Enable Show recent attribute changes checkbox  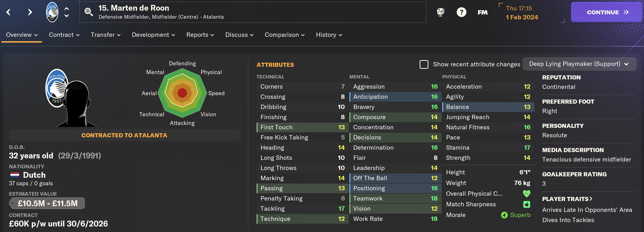424,64
